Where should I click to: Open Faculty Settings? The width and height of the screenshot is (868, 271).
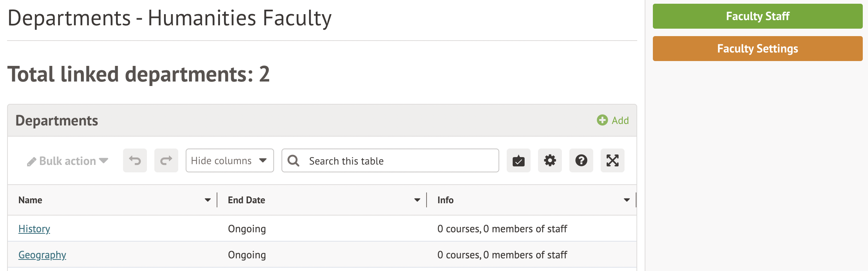point(757,49)
